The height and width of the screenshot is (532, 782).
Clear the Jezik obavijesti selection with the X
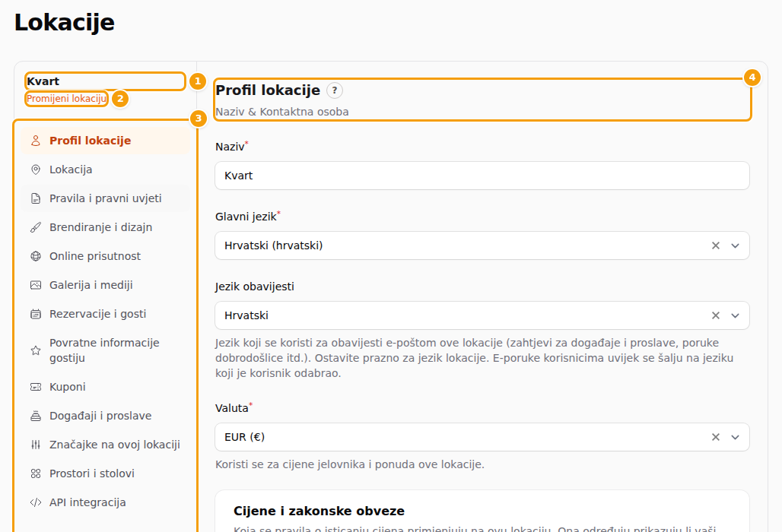(716, 315)
